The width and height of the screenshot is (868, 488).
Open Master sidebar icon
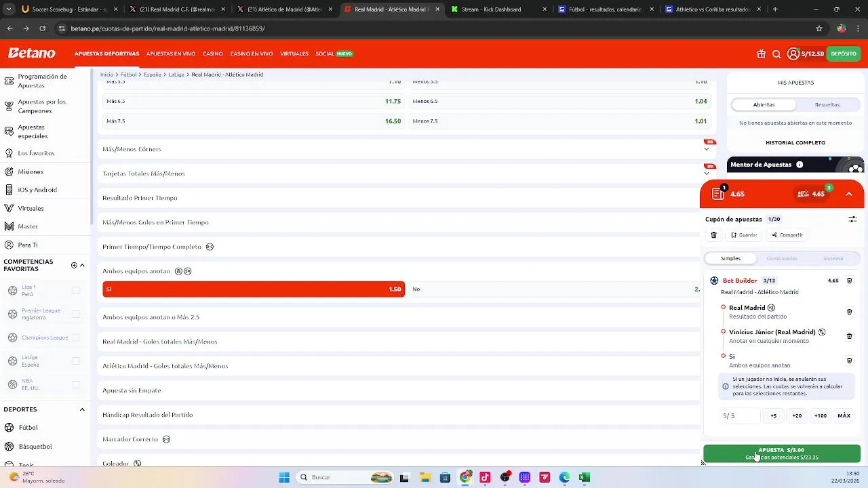(x=9, y=226)
